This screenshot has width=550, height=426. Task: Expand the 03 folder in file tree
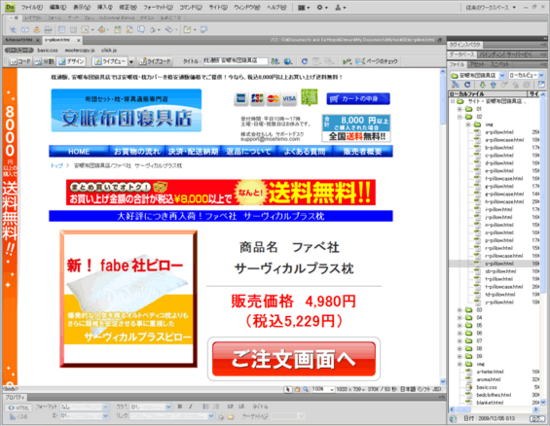pyautogui.click(x=460, y=310)
